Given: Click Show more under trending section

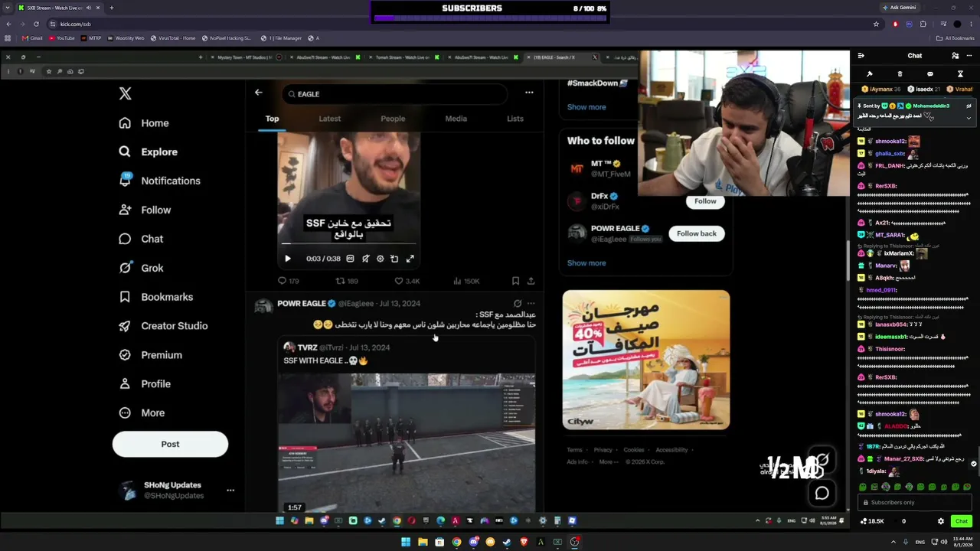Looking at the screenshot, I should [586, 107].
